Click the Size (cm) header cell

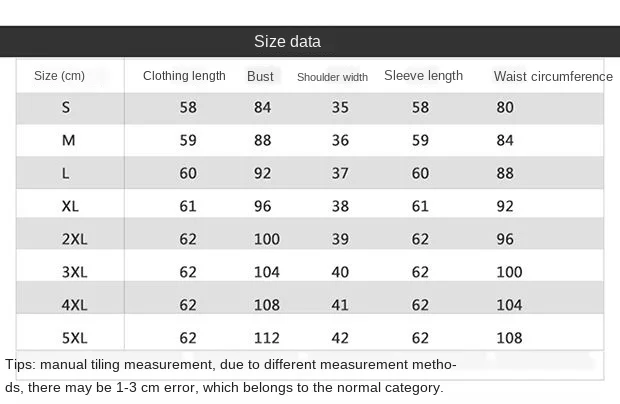click(x=59, y=76)
